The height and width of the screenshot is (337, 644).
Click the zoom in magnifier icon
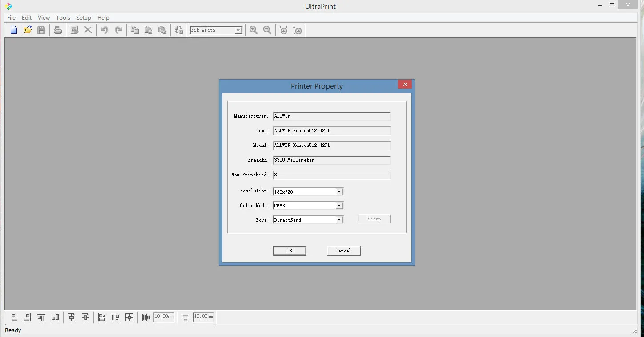(254, 30)
